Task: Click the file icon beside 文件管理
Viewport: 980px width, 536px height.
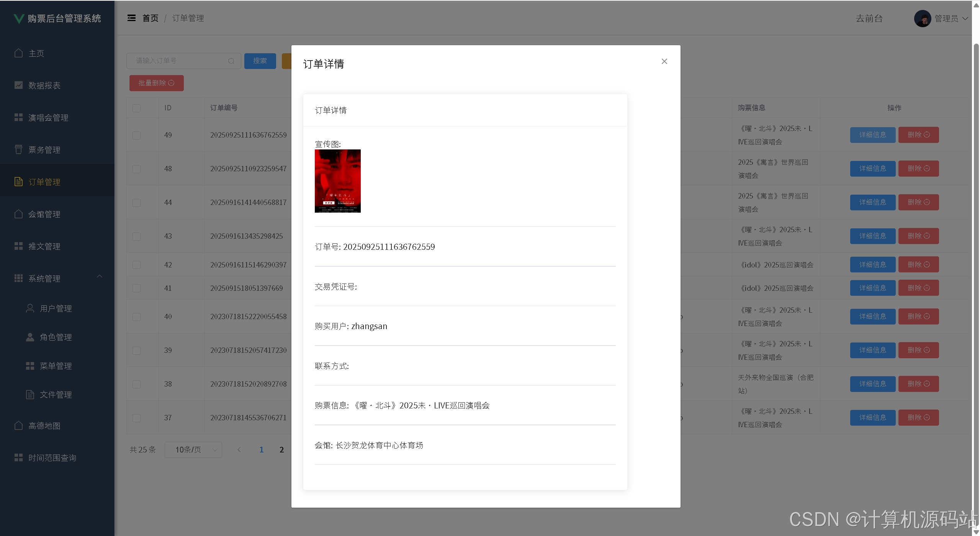Action: [30, 395]
